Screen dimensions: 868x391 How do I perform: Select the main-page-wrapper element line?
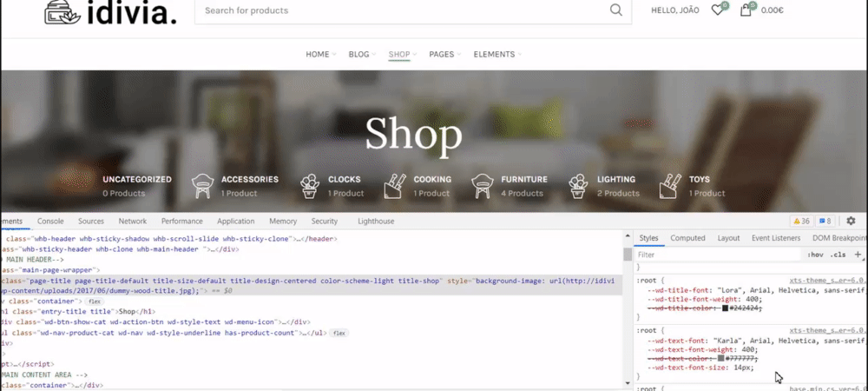[50, 270]
